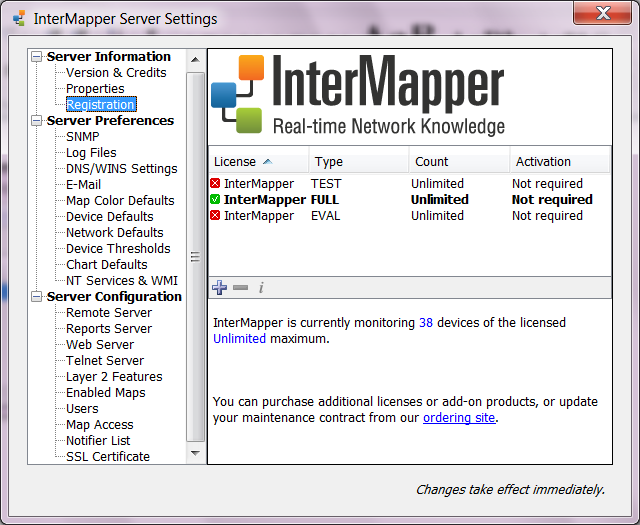The image size is (640, 525).
Task: Click green check icon of FULL license
Action: [x=215, y=200]
